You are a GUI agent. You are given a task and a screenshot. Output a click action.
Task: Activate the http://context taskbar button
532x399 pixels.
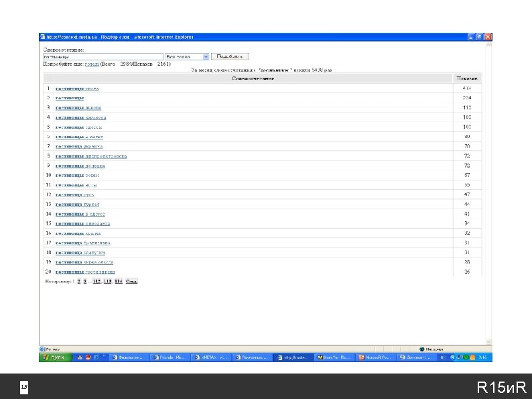(x=294, y=357)
